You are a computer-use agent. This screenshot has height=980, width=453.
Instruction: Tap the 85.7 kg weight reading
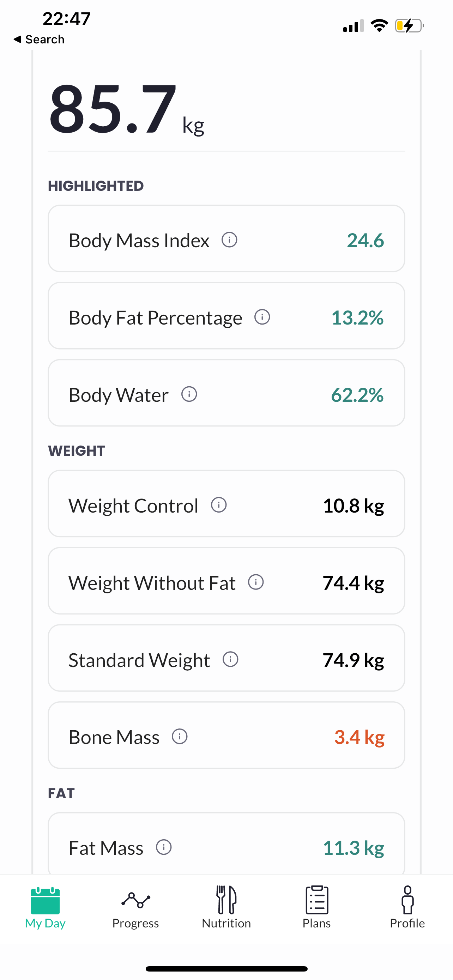click(x=127, y=109)
